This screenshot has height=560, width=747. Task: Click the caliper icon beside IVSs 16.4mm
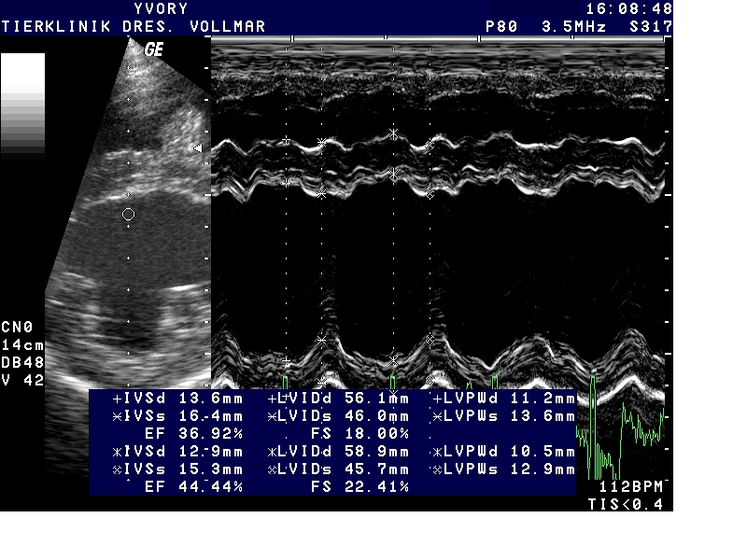(x=116, y=416)
